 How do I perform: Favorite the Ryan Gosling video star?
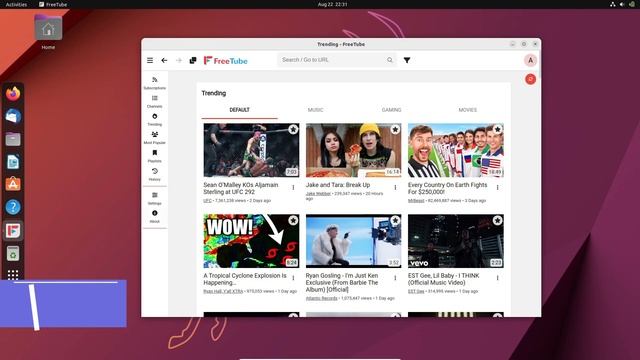click(x=395, y=220)
